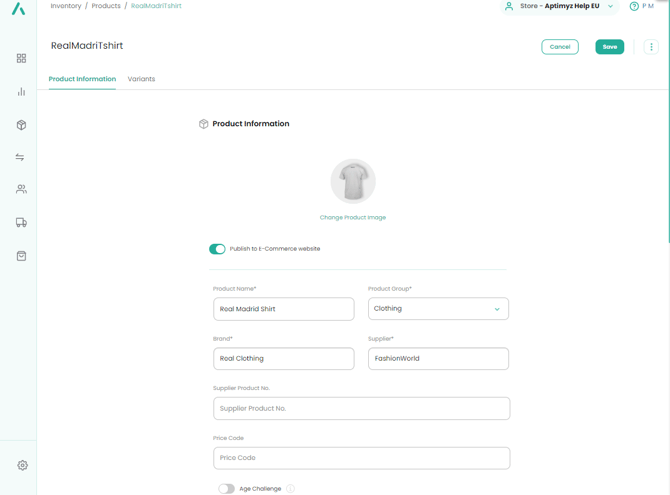
Task: Open the analytics bar chart icon
Action: click(x=21, y=92)
